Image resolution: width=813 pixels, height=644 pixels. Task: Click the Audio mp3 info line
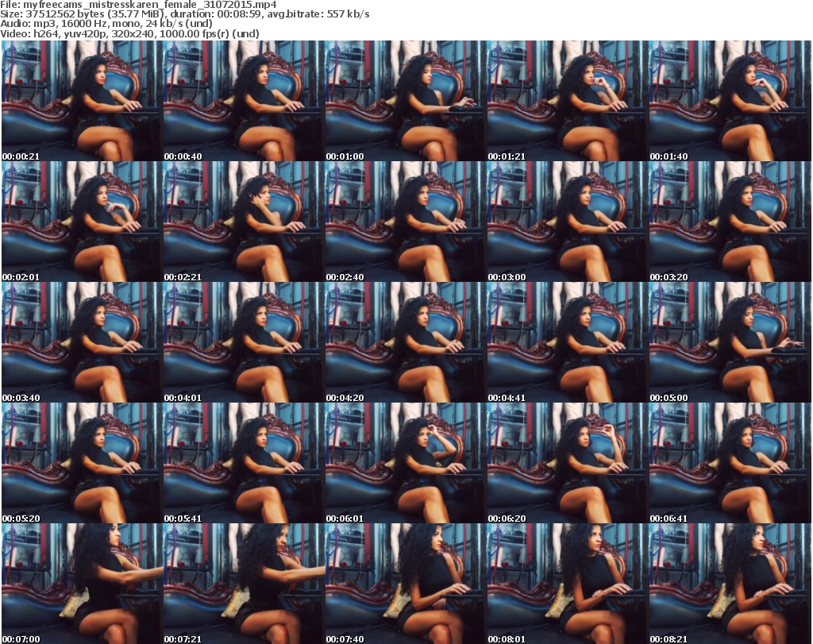pyautogui.click(x=106, y=24)
